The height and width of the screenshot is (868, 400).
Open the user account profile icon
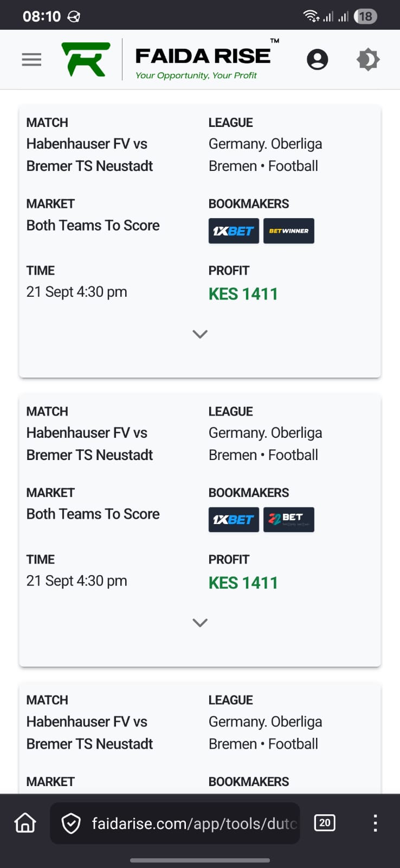(x=317, y=59)
